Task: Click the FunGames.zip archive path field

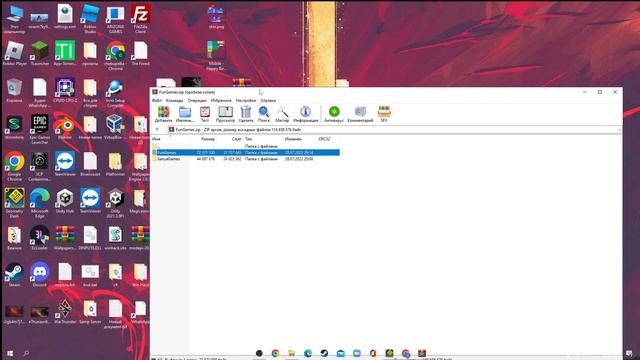Action: (392, 130)
